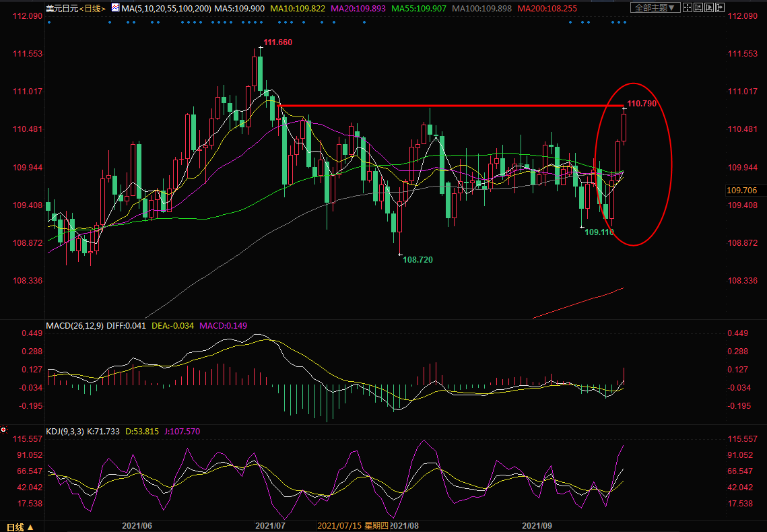Screen dimensions: 767x532
Task: Click the 110.790 price label by resistance line
Action: point(641,104)
